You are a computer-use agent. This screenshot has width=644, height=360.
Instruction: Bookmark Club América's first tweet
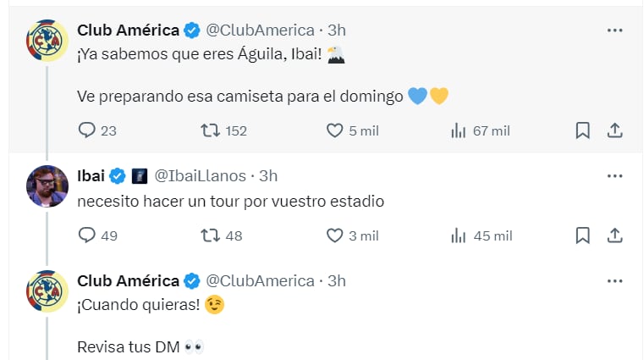tap(582, 130)
